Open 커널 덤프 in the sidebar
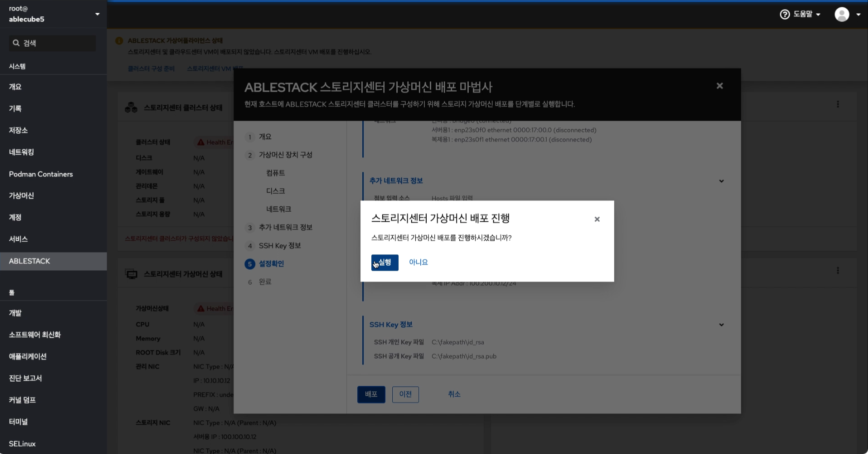 [53, 400]
